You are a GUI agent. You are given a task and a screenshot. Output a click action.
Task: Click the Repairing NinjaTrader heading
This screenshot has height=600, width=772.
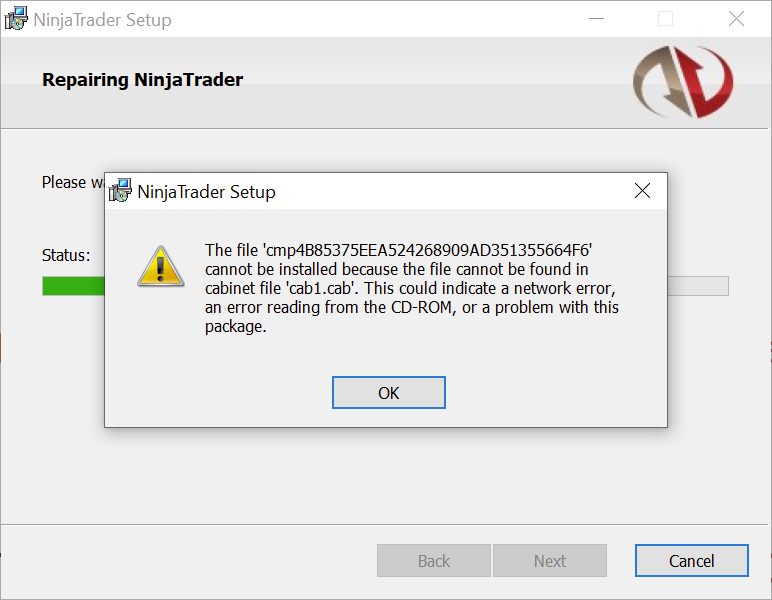coord(142,80)
